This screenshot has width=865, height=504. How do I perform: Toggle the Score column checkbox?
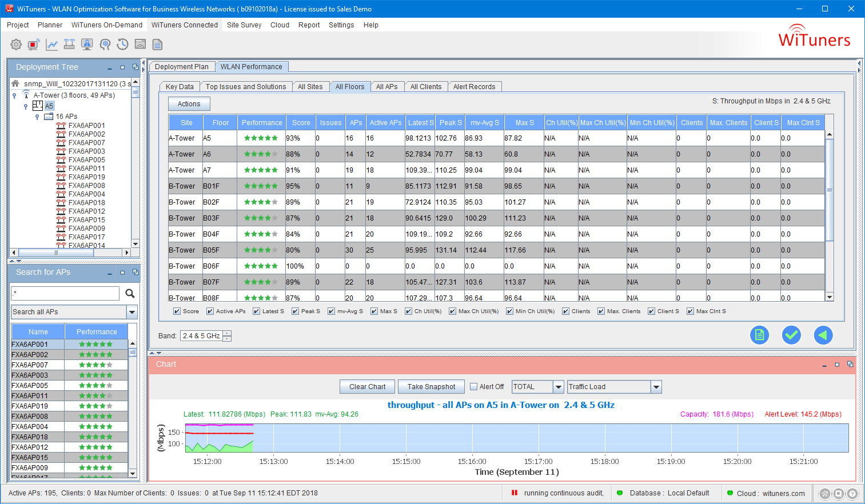click(177, 311)
